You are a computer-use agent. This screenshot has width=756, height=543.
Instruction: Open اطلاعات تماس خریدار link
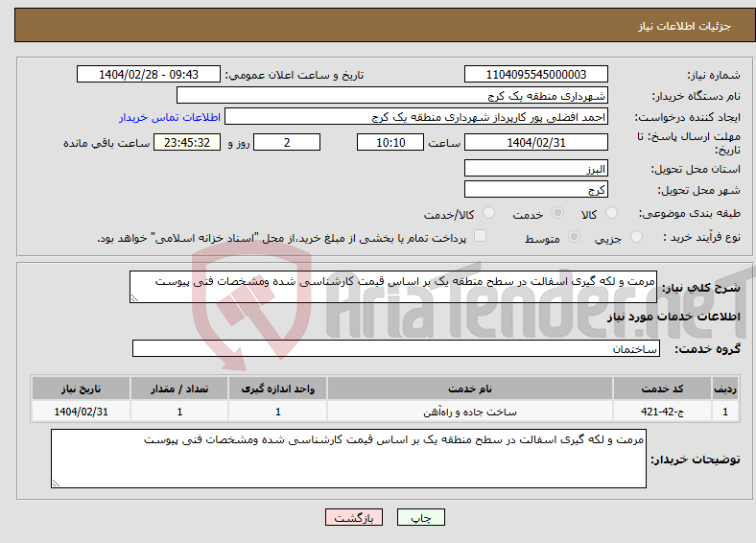pyautogui.click(x=170, y=117)
